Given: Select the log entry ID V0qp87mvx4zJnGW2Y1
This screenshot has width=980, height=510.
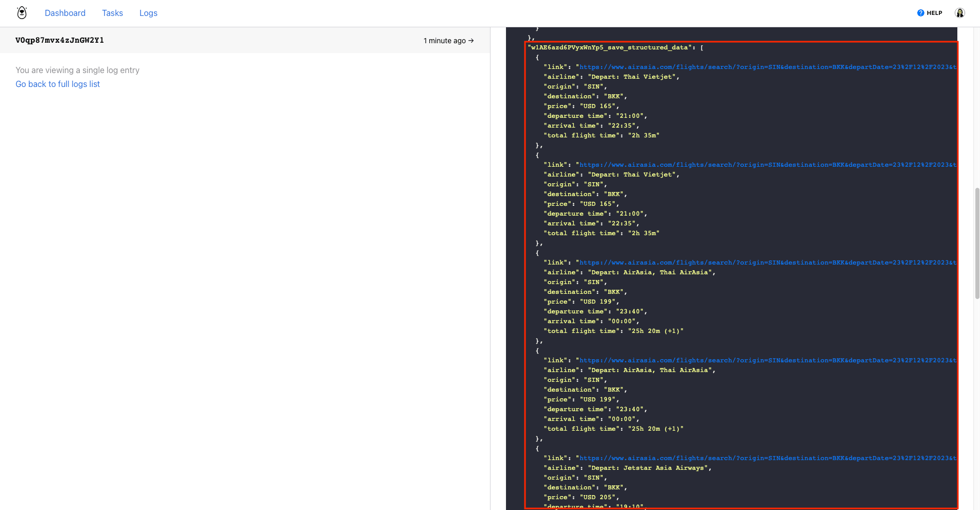Looking at the screenshot, I should pos(59,40).
